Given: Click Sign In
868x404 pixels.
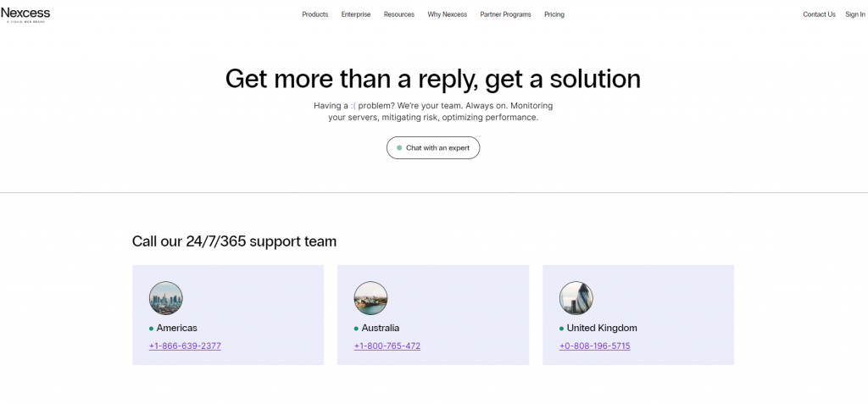Looking at the screenshot, I should tap(855, 14).
